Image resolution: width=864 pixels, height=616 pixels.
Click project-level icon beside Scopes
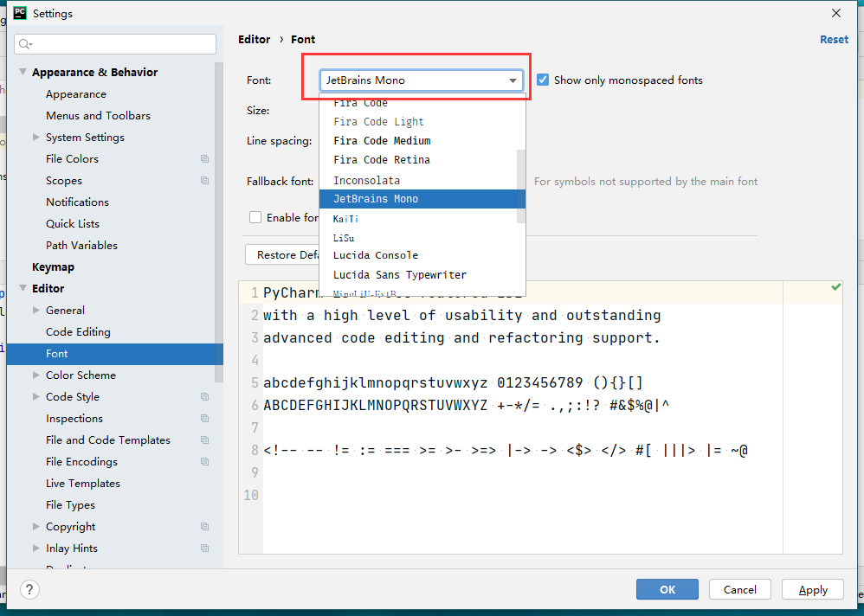pos(205,181)
